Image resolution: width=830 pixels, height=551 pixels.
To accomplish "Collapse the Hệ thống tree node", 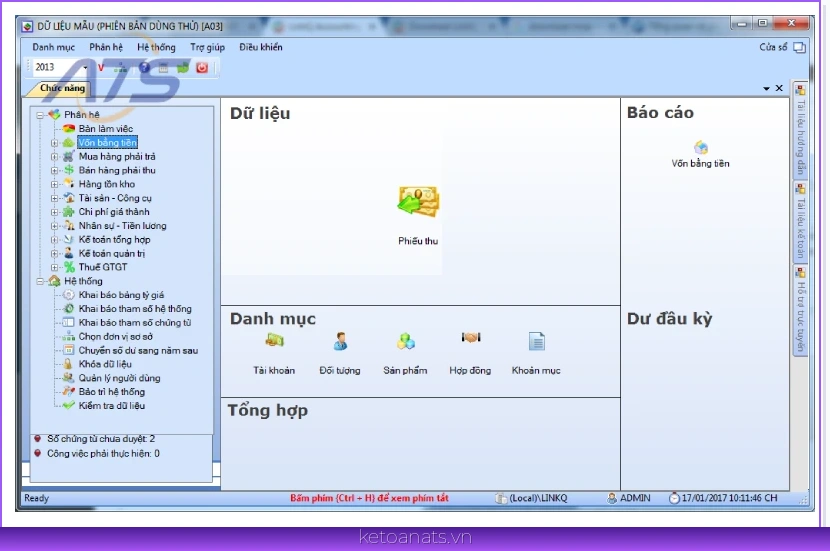I will click(40, 281).
